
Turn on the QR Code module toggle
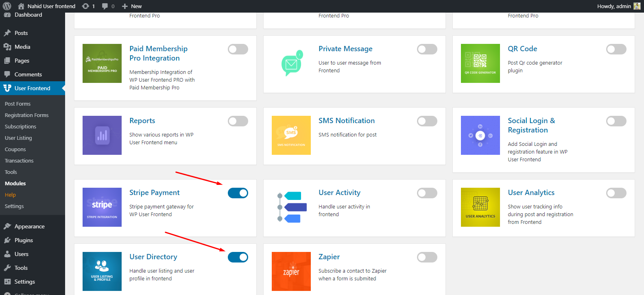click(616, 49)
